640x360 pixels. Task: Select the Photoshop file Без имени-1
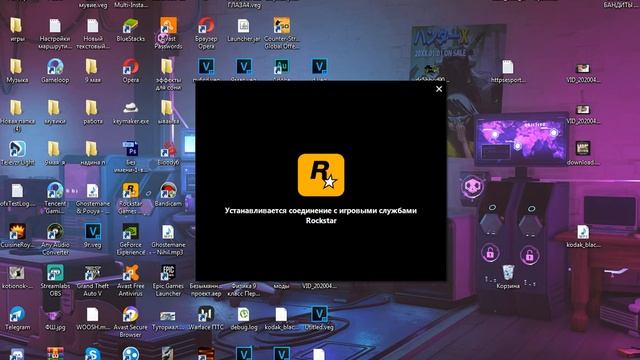coord(131,157)
